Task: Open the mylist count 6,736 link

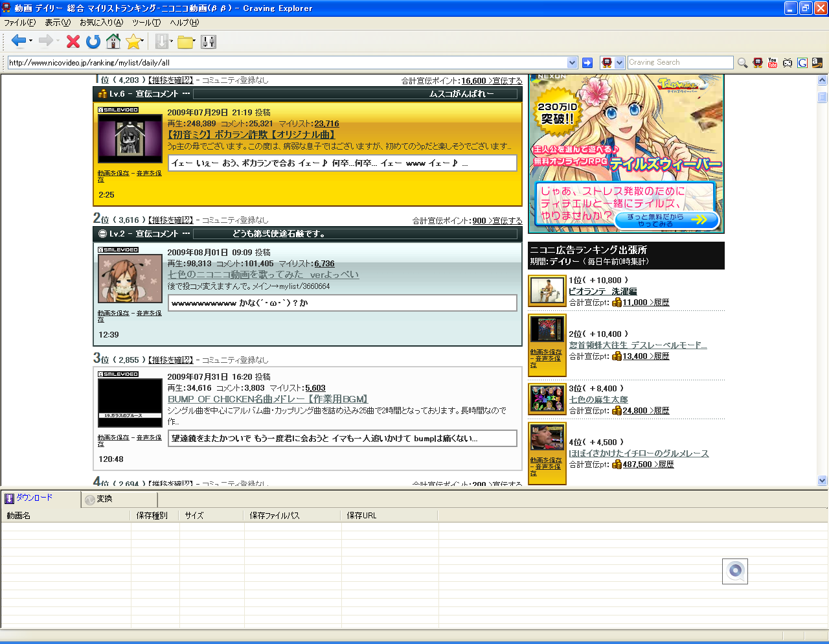Action: [324, 264]
